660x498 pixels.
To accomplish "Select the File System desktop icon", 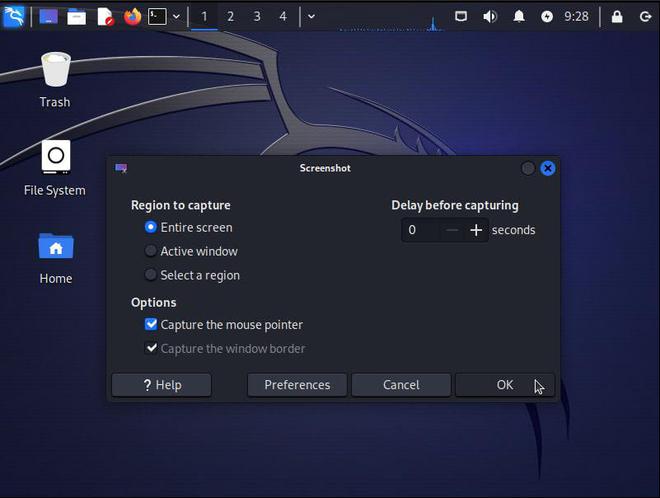I will (55, 168).
